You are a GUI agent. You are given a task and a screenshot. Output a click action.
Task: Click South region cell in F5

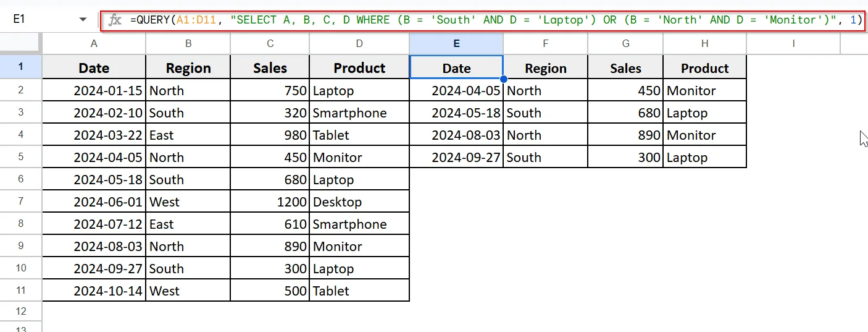pyautogui.click(x=546, y=157)
